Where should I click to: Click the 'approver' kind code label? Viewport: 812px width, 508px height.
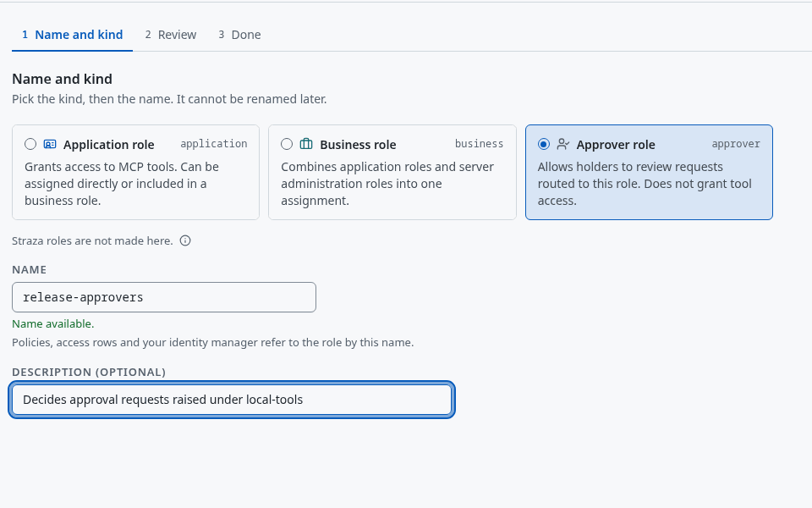736,144
